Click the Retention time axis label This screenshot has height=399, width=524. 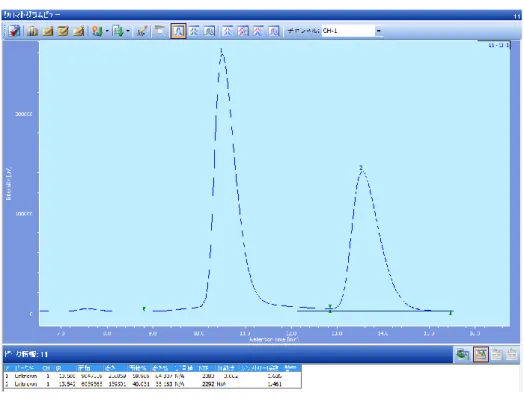point(274,339)
